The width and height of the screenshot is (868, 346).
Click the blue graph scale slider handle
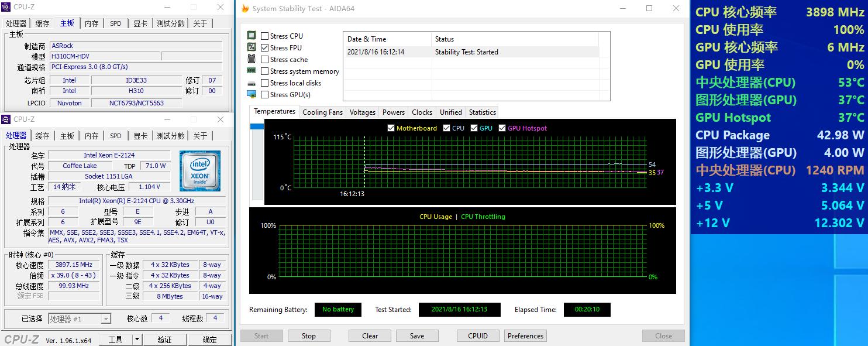tap(257, 126)
